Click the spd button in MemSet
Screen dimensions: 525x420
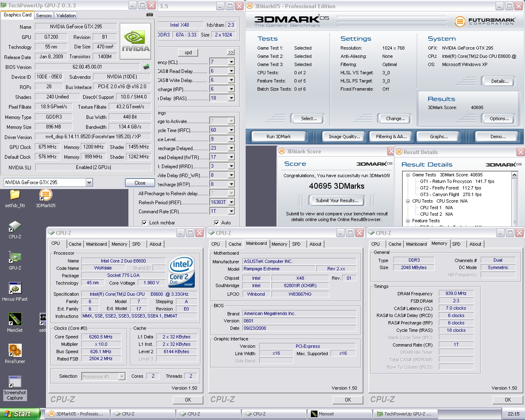(188, 52)
